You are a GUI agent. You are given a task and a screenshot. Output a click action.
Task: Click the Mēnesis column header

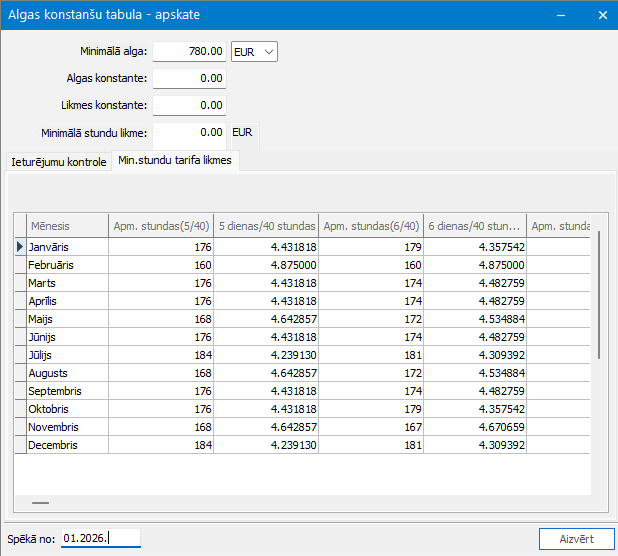click(x=67, y=226)
